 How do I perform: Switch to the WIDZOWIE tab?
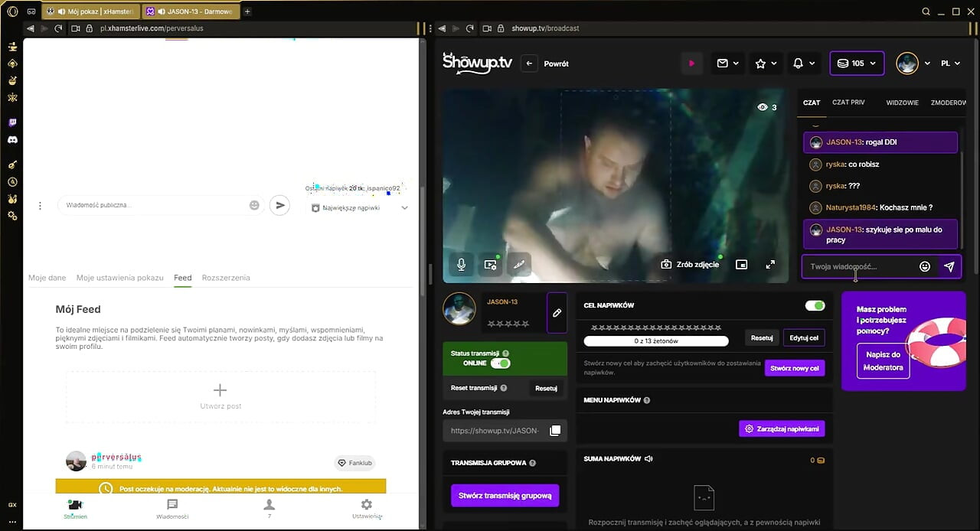903,103
